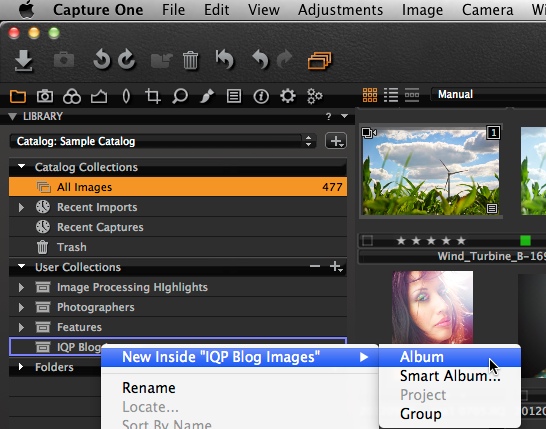Open the View menu
The width and height of the screenshot is (546, 429).
[264, 10]
